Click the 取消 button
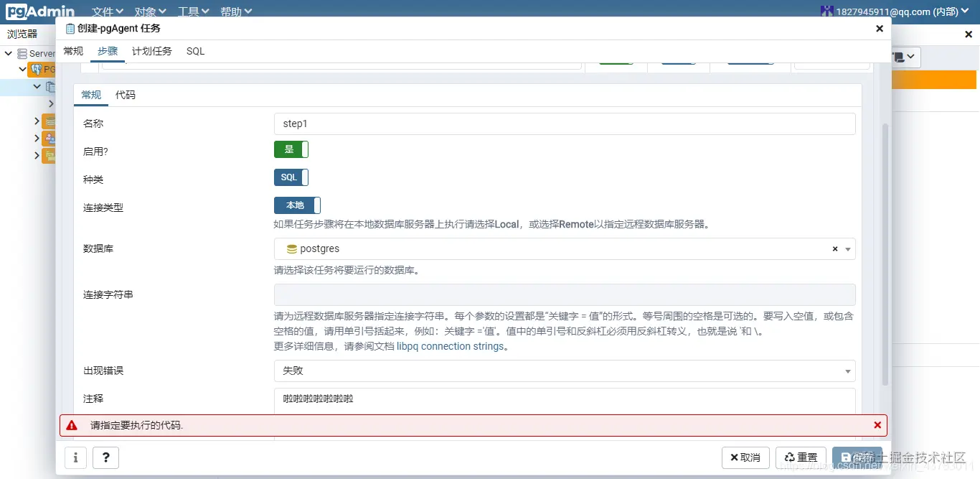The height and width of the screenshot is (479, 980). pos(745,457)
